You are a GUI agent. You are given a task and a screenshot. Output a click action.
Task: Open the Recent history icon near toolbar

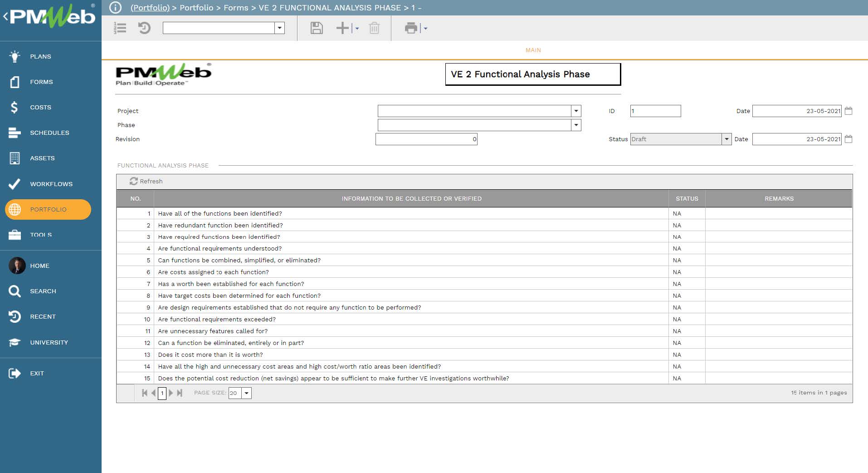click(144, 28)
